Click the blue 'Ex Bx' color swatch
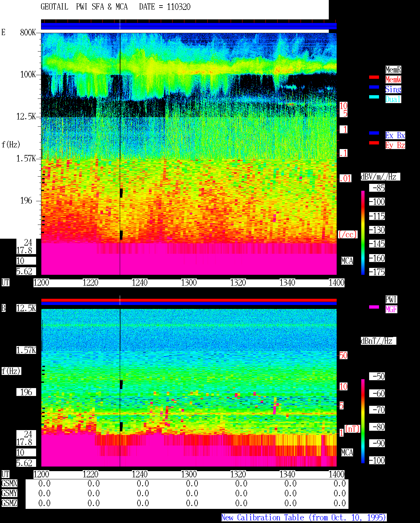The image size is (420, 523). tap(374, 133)
